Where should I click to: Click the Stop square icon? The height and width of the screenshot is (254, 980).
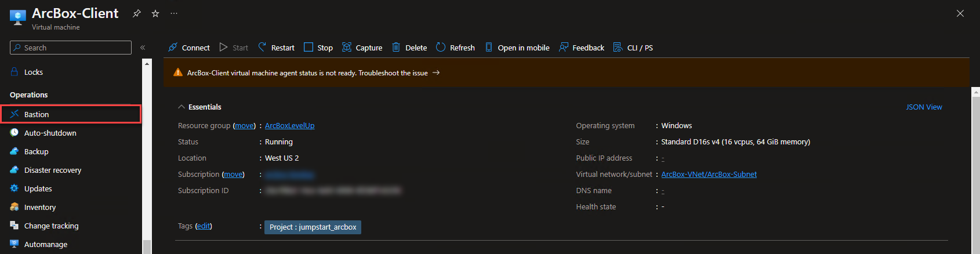(x=308, y=47)
